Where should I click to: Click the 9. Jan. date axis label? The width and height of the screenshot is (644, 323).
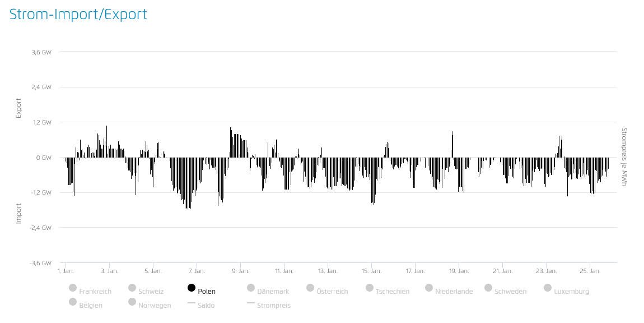coord(240,271)
